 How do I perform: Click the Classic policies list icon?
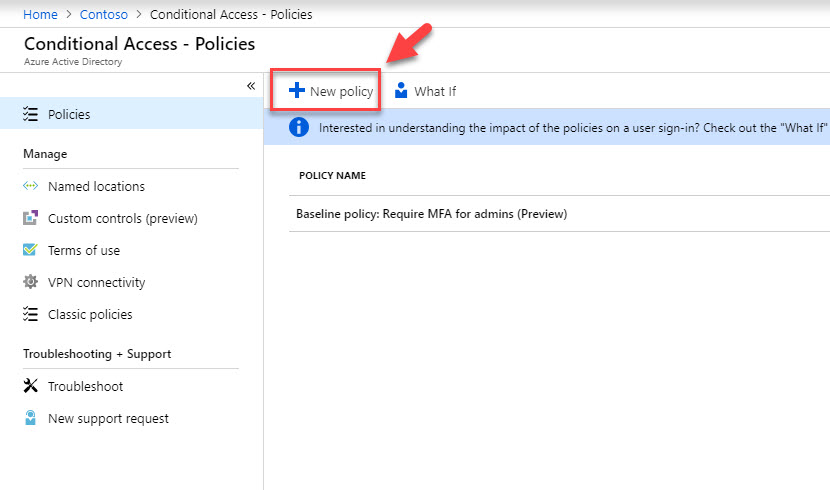coord(30,314)
